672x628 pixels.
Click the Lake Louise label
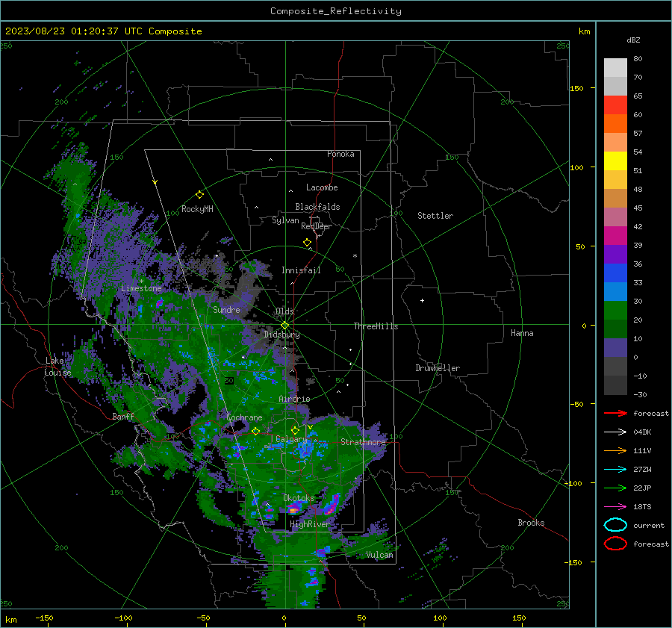click(x=57, y=367)
